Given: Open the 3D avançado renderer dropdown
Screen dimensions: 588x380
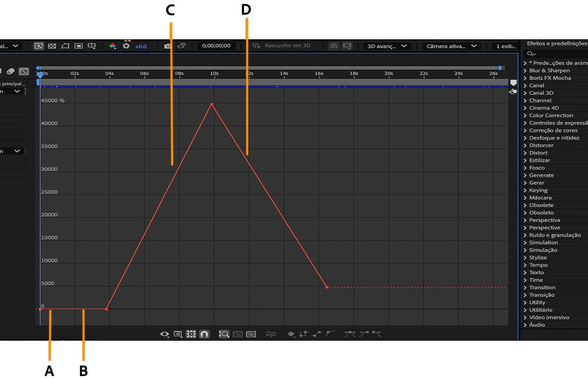Looking at the screenshot, I should click(387, 46).
